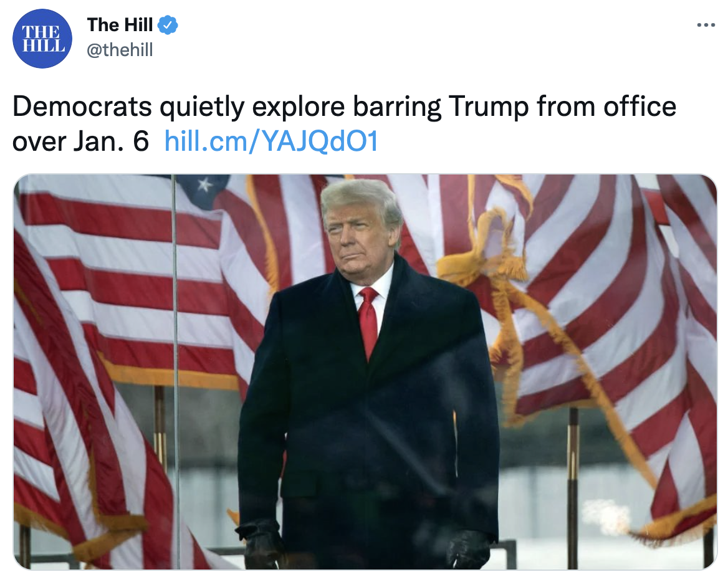Open the hill.cm/YAJQdO1 article link
Viewport: 728px width, 582px height.
[272, 141]
